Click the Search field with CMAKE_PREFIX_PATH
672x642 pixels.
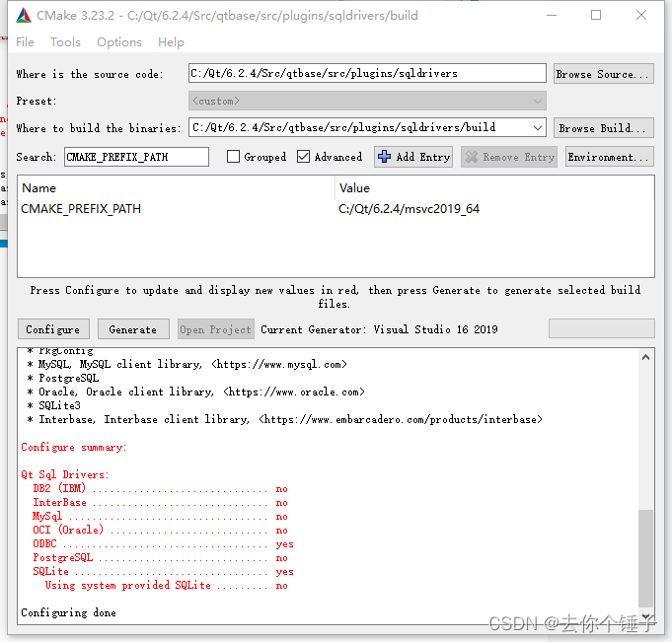click(x=136, y=157)
